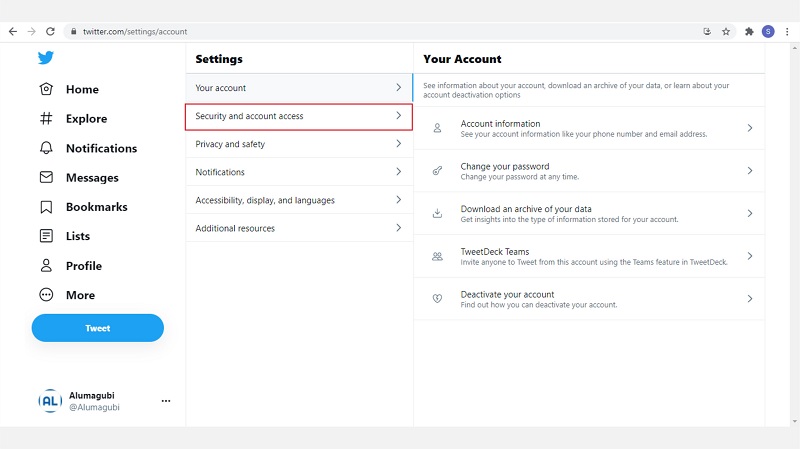Bookmark this page with the star

coord(726,32)
